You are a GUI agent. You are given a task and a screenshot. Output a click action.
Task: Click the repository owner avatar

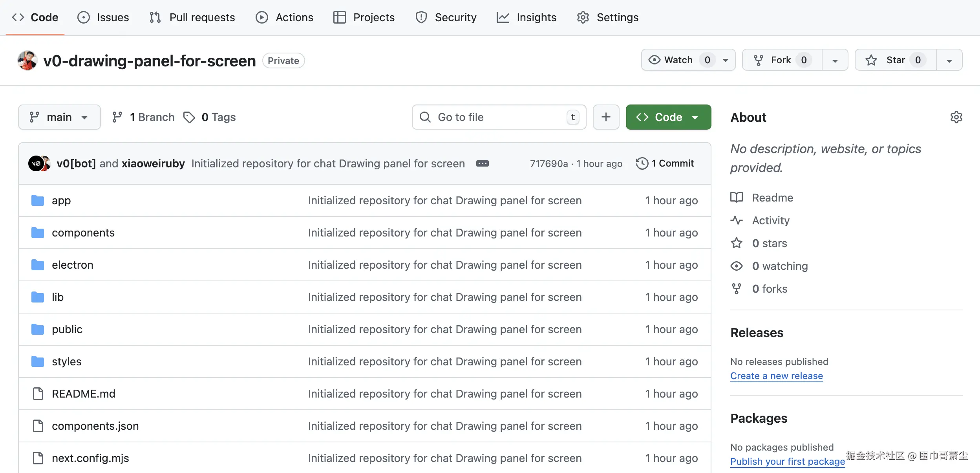tap(27, 60)
